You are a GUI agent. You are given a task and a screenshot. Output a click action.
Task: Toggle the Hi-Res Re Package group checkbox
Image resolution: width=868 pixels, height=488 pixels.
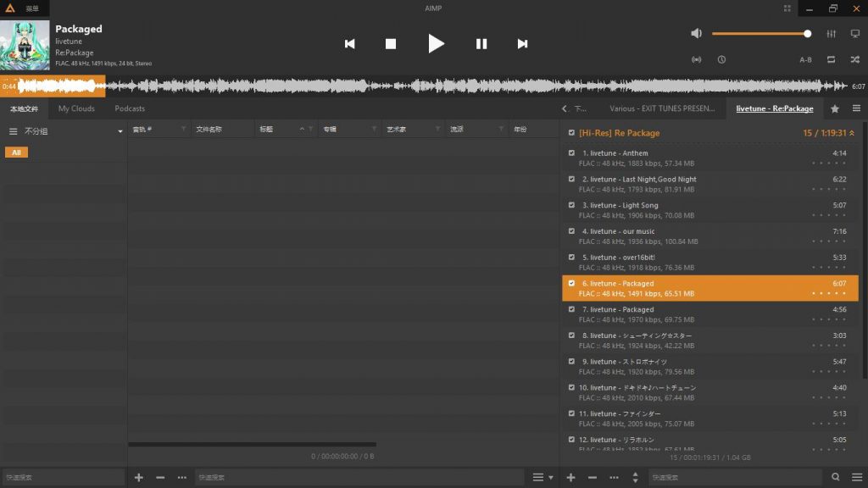point(571,133)
